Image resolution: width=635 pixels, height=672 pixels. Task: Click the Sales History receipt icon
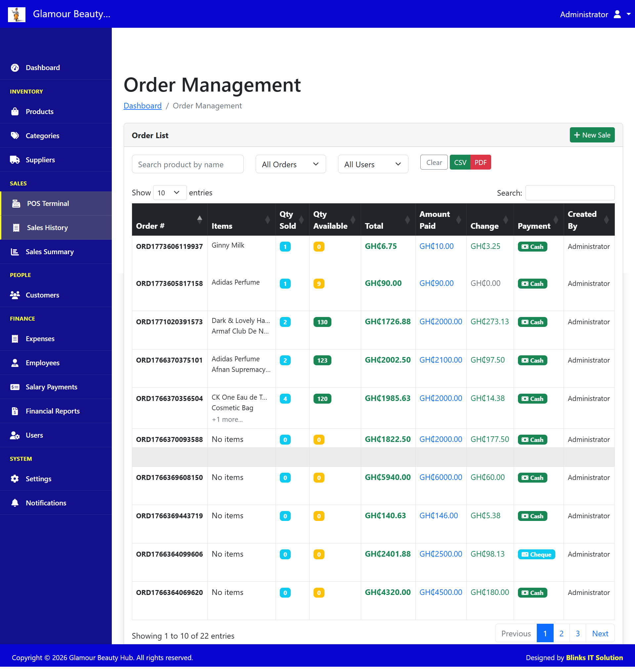pyautogui.click(x=16, y=228)
